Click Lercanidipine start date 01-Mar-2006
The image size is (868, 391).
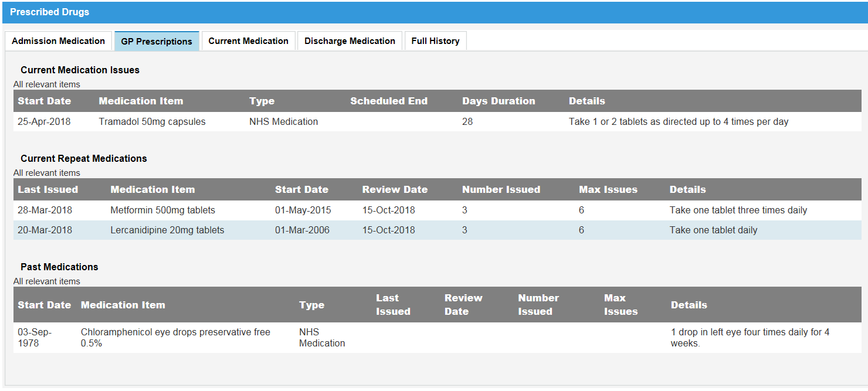pyautogui.click(x=302, y=230)
